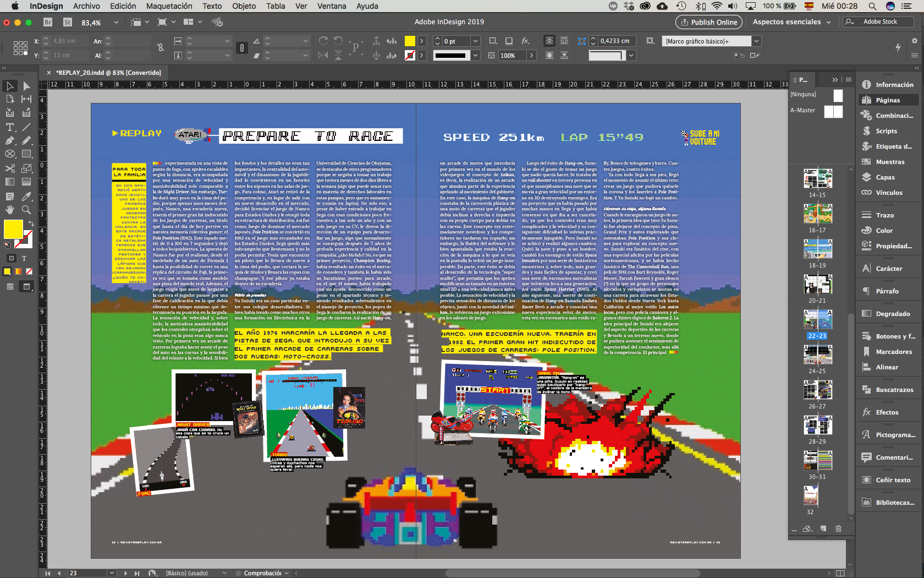Select the REPLAY_20.indd document tab
Screen dimensions: 924x578
click(109, 73)
